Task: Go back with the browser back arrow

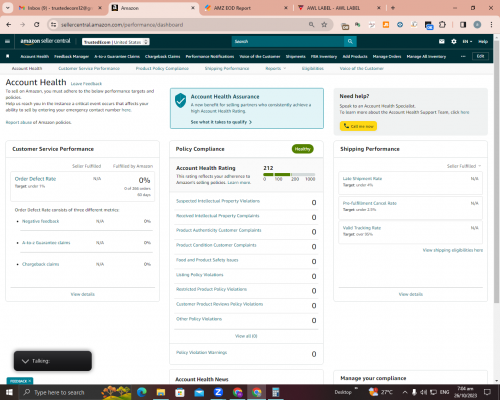Action: (9, 25)
